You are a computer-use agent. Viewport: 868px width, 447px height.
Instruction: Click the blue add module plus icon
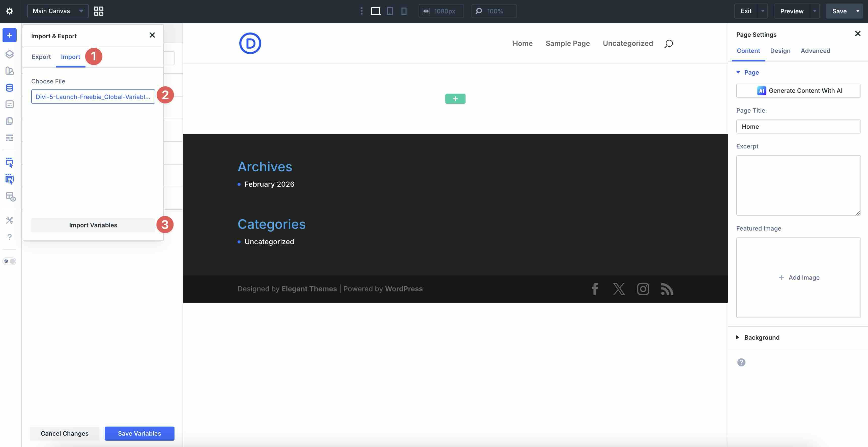pyautogui.click(x=9, y=35)
